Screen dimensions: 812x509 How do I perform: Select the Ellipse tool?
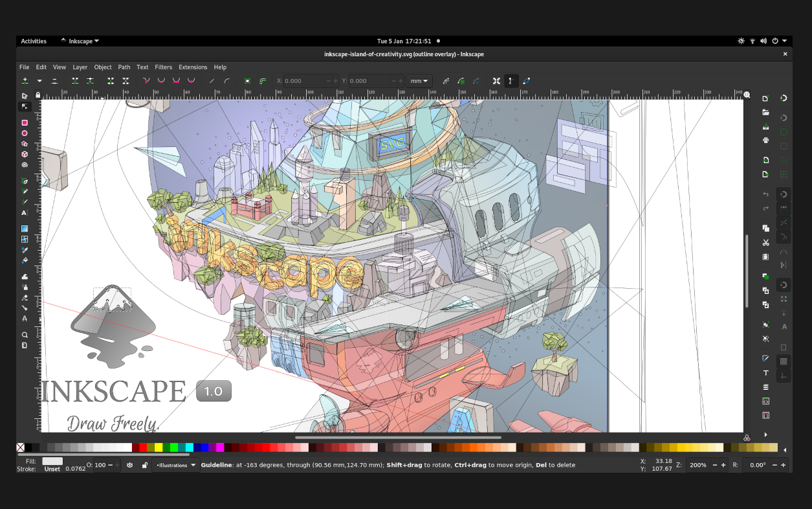(x=25, y=133)
